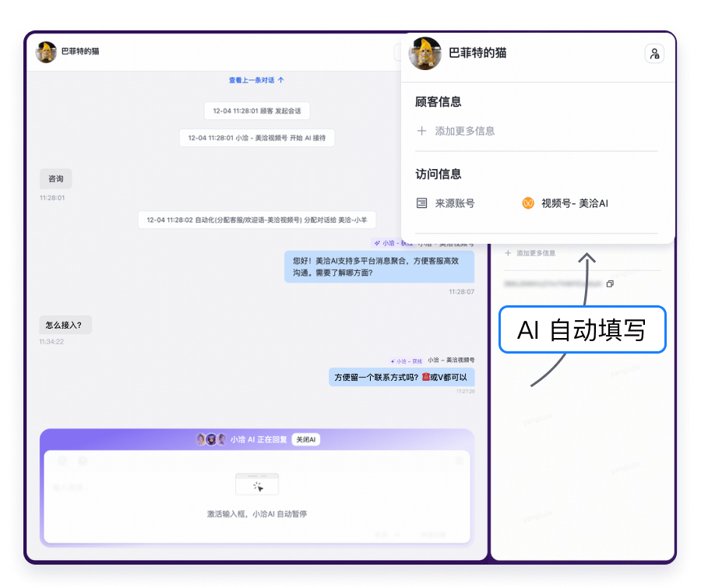Click the small 添加更多信息 in the sidebar
The image size is (701, 588).
click(535, 253)
